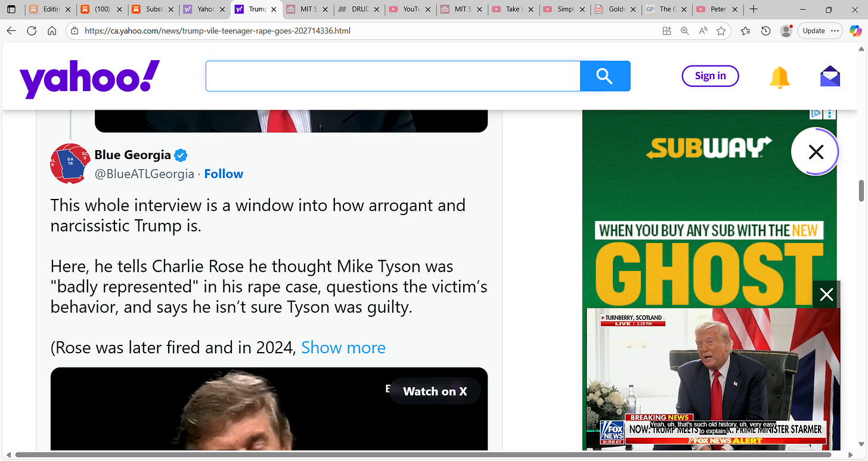Focus the Yahoo search input field
The width and height of the screenshot is (868, 461).
click(x=393, y=76)
